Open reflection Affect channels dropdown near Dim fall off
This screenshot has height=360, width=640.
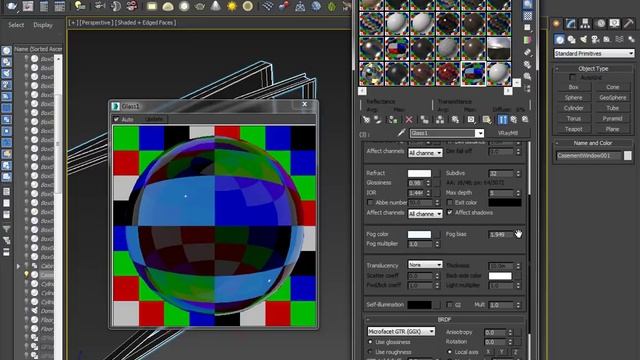(425, 153)
